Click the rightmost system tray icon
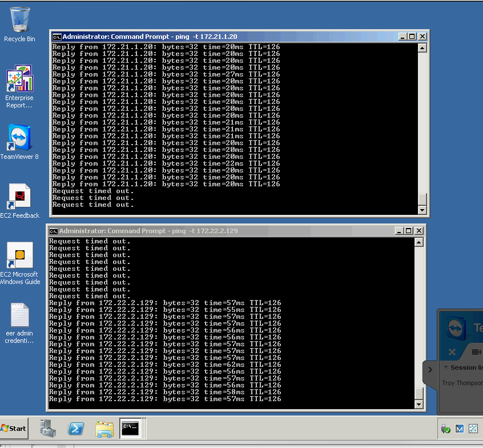Image resolution: width=483 pixels, height=448 pixels. pyautogui.click(x=473, y=429)
